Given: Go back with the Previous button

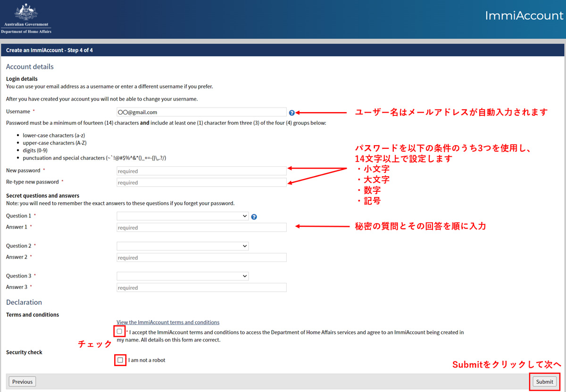Looking at the screenshot, I should pyautogui.click(x=22, y=382).
